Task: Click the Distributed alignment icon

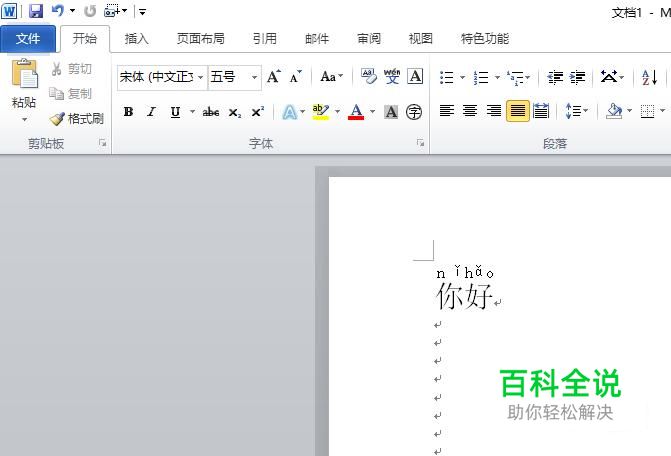Action: point(541,111)
